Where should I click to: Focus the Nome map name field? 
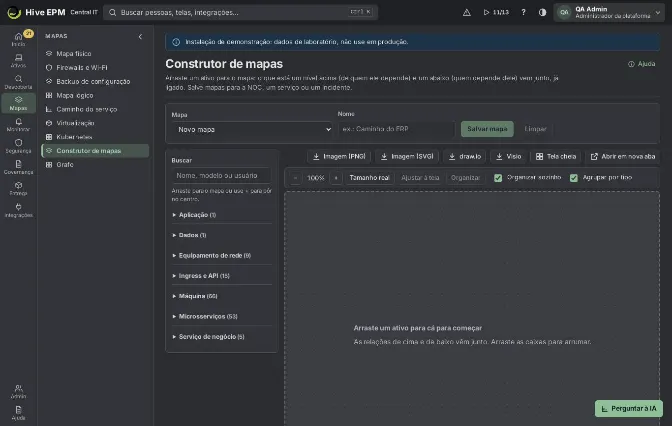click(396, 129)
